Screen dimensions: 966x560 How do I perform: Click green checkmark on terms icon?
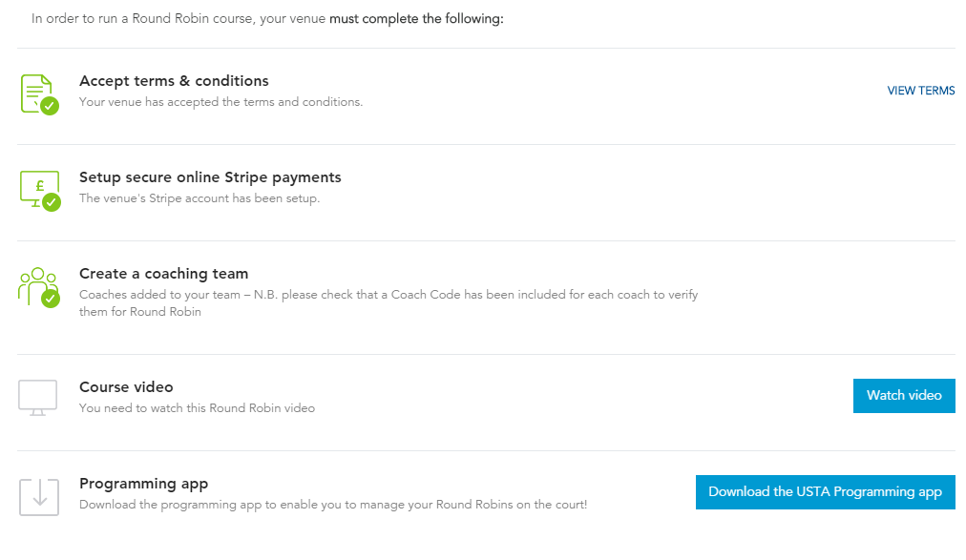[x=50, y=106]
